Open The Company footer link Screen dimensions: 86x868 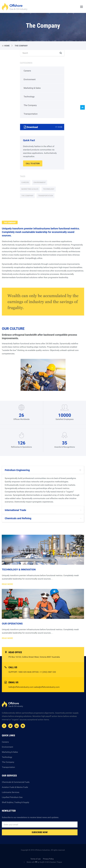8,762
